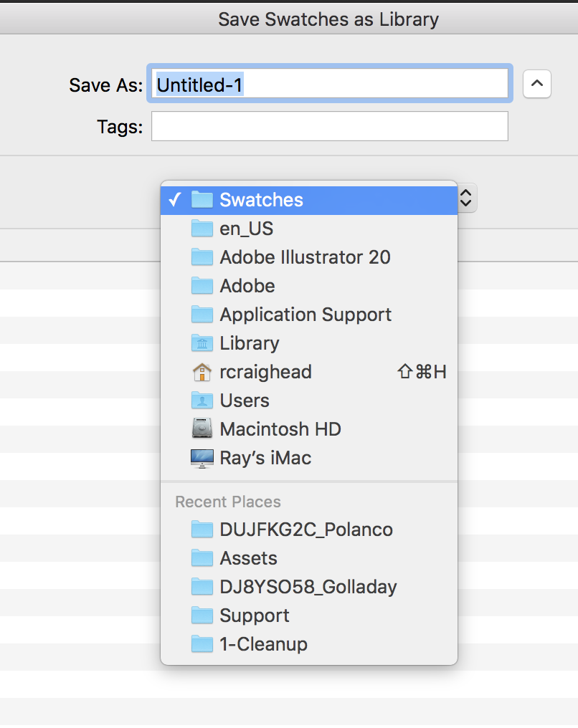Image resolution: width=578 pixels, height=728 pixels.
Task: Go to recent place DUJFKG2C_Polanco
Action: [x=306, y=530]
